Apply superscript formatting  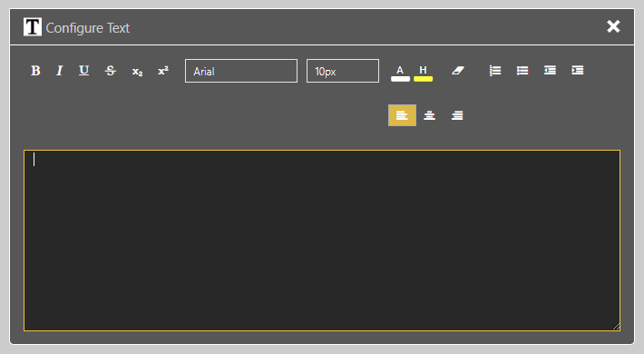tap(163, 71)
